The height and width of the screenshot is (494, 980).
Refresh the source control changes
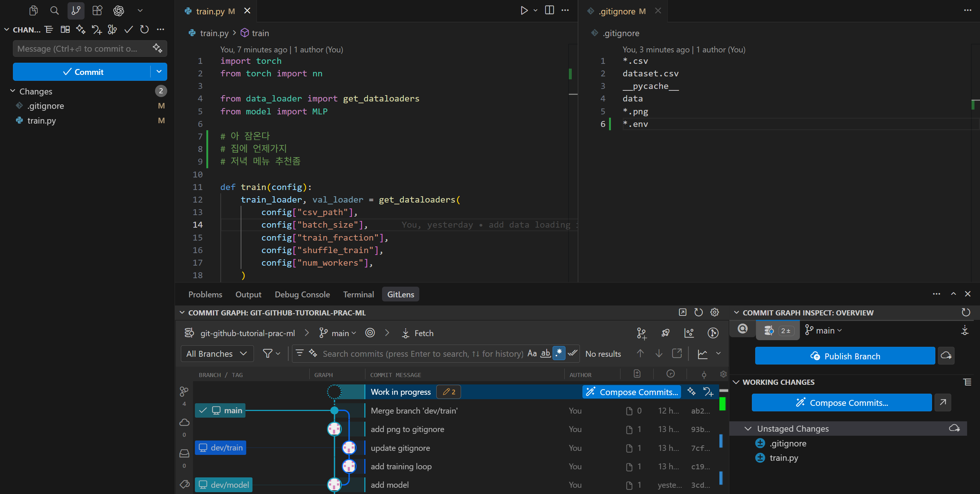[x=144, y=30]
